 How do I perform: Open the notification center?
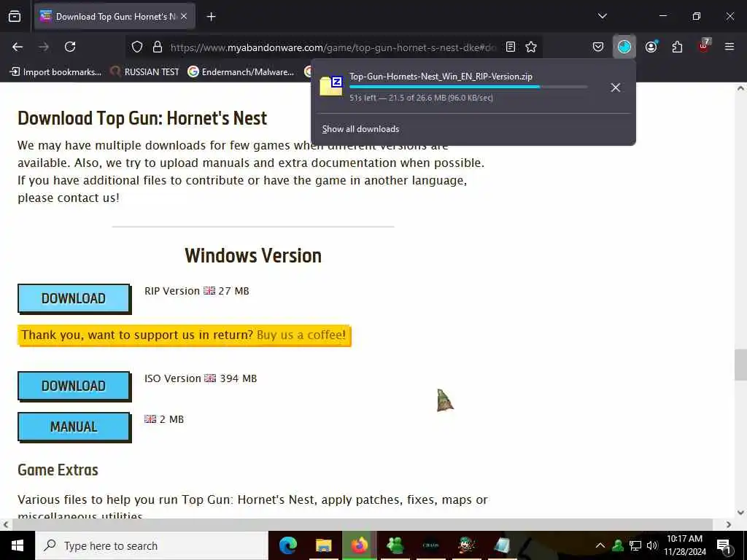[723, 546]
